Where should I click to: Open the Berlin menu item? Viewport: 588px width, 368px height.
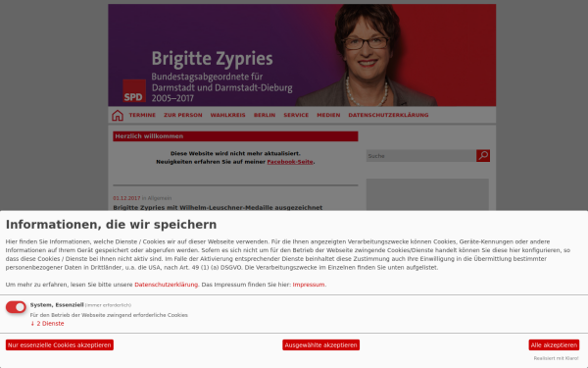[x=265, y=115]
